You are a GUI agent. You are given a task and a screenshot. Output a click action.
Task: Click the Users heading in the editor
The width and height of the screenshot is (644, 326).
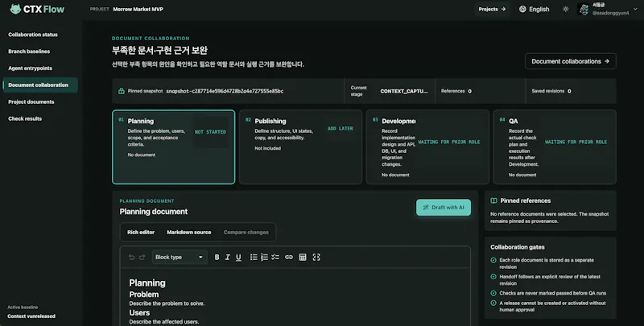[139, 312]
